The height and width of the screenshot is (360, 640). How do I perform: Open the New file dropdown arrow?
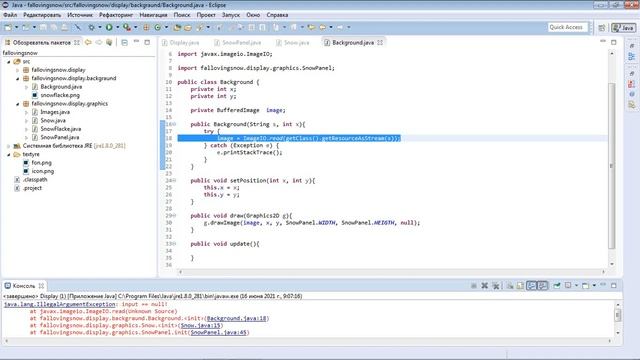[x=16, y=27]
